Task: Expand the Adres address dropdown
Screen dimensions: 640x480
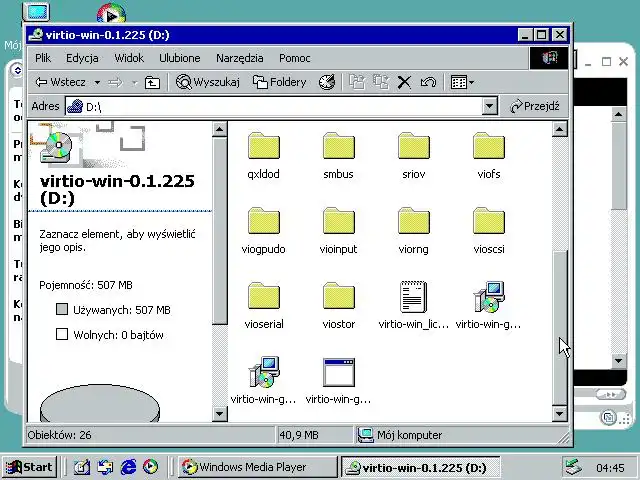Action: pos(489,107)
